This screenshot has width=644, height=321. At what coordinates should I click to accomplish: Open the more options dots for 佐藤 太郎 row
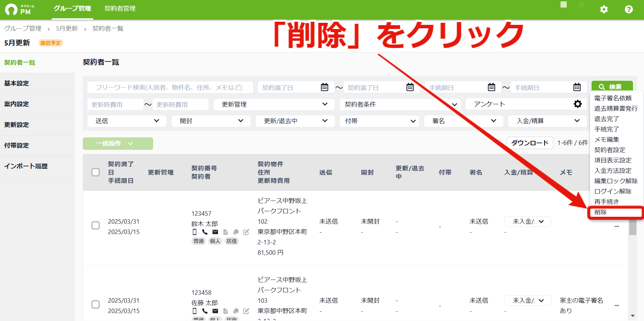click(x=617, y=305)
